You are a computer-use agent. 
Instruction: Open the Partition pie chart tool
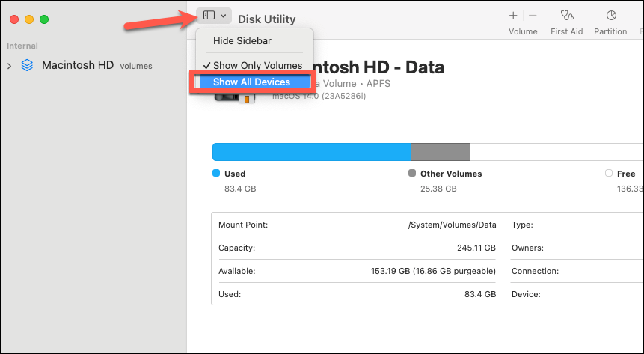coord(611,16)
